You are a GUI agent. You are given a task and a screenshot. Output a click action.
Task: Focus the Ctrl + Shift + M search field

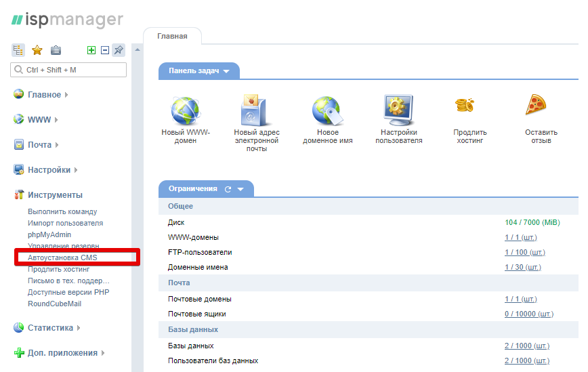[x=68, y=70]
